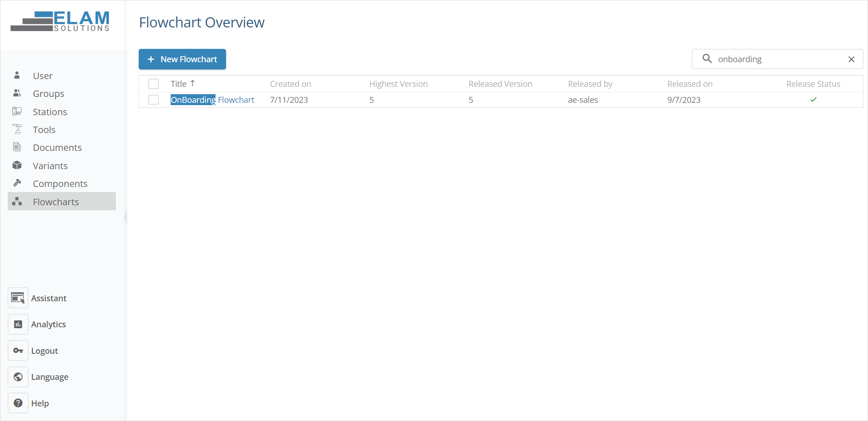This screenshot has width=868, height=421.
Task: Click the Help question mark icon
Action: (18, 403)
